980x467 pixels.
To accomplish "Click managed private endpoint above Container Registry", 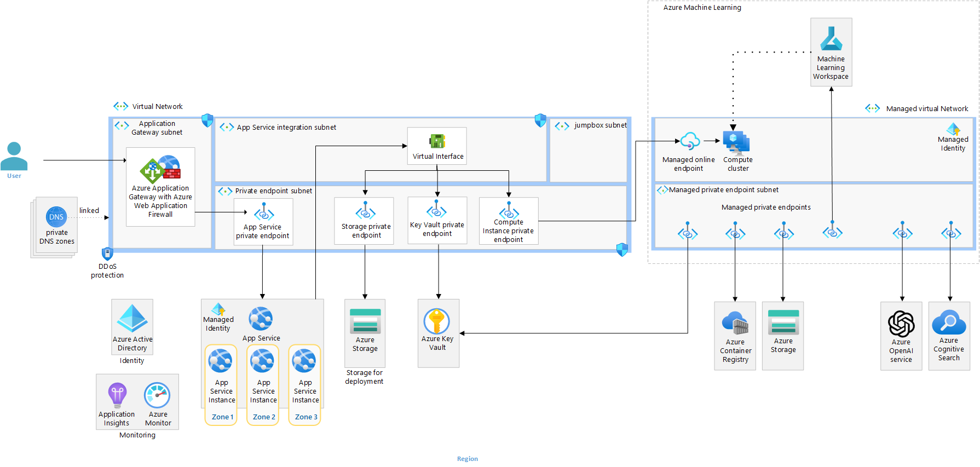I will [735, 231].
